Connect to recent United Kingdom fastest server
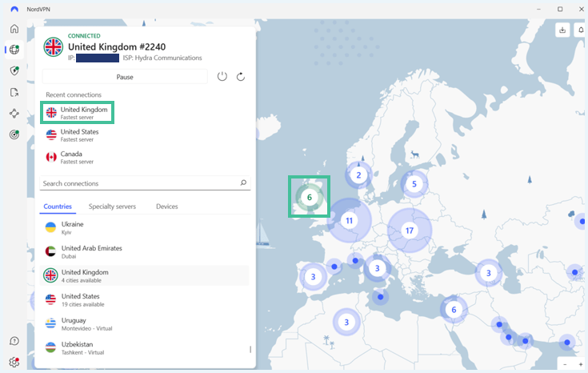The image size is (588, 373). pyautogui.click(x=78, y=113)
